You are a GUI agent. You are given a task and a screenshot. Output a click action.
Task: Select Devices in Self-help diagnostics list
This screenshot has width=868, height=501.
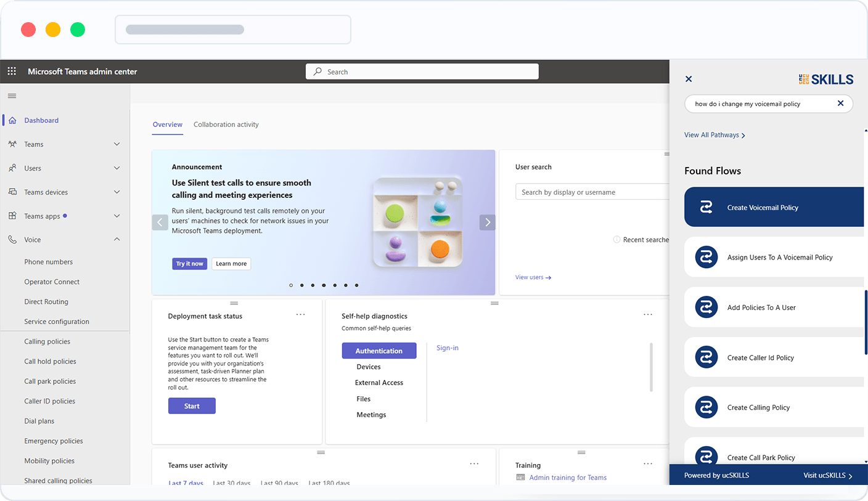point(369,367)
